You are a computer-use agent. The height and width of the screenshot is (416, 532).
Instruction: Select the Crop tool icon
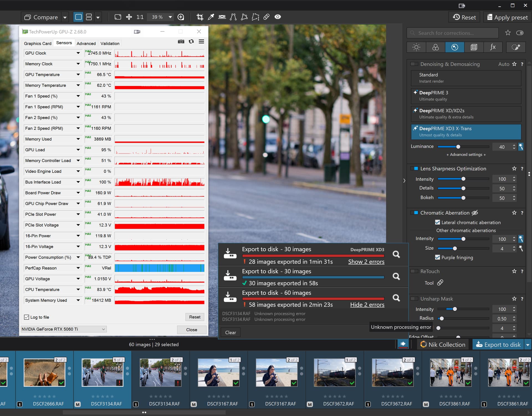pyautogui.click(x=199, y=17)
